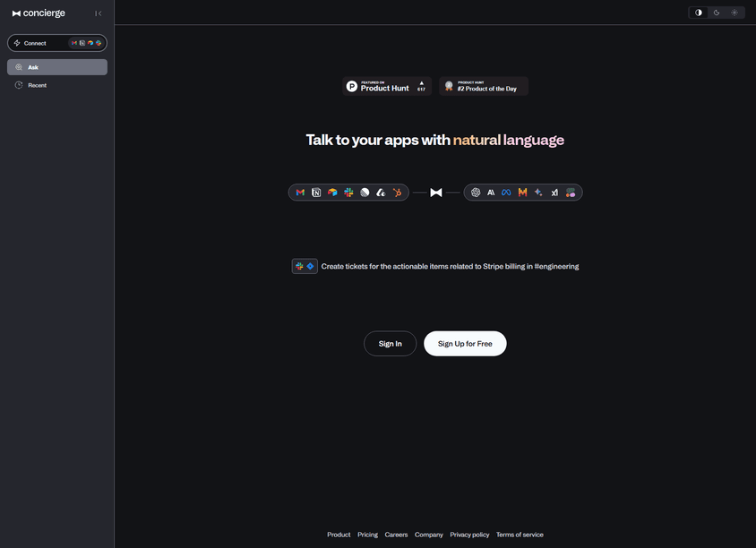This screenshot has width=756, height=548.
Task: Collapse the sidebar panel
Action: pyautogui.click(x=99, y=13)
